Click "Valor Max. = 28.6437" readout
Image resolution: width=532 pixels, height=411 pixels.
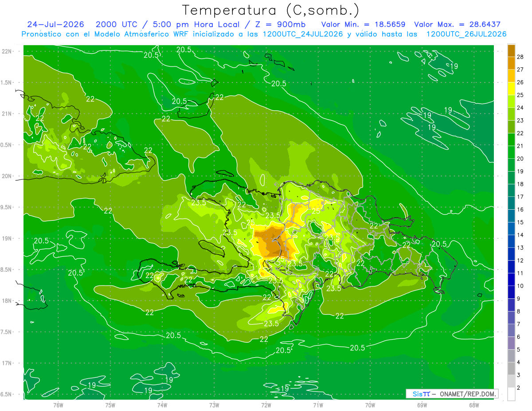[x=458, y=24]
